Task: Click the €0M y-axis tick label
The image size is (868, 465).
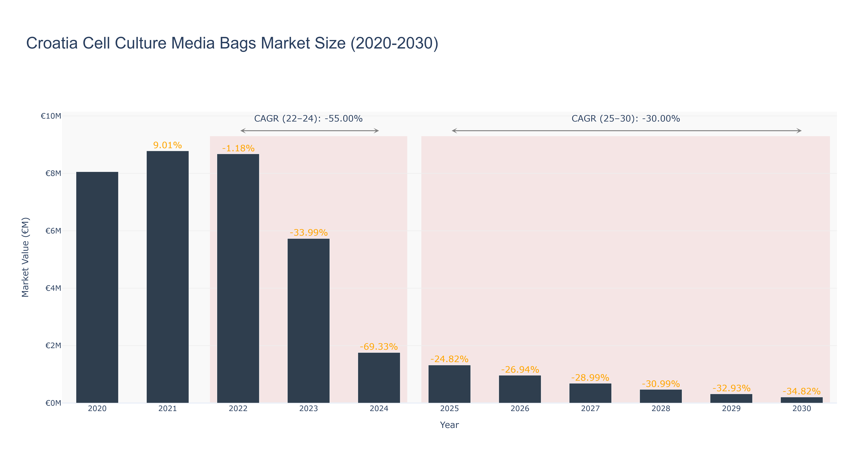Action: (53, 403)
